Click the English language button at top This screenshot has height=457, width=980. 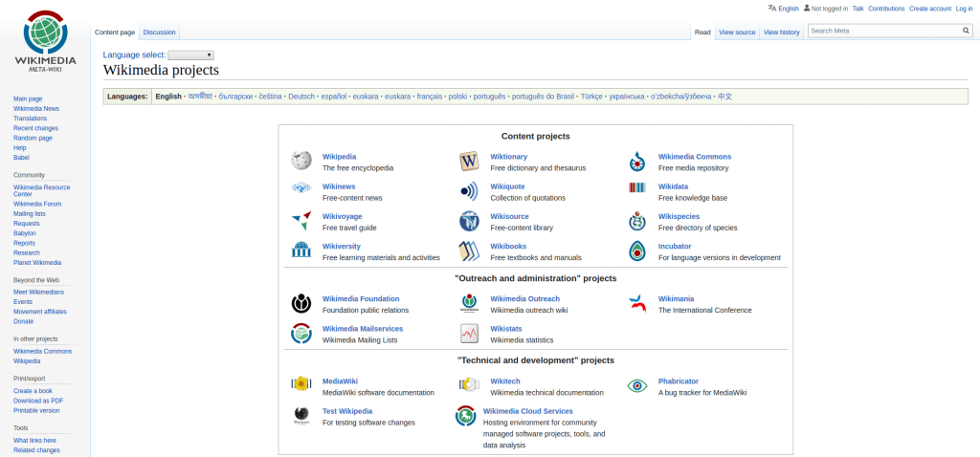pyautogui.click(x=789, y=9)
